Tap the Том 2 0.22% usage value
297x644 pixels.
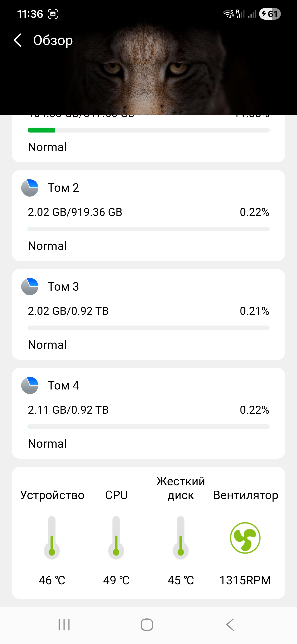[x=254, y=212]
